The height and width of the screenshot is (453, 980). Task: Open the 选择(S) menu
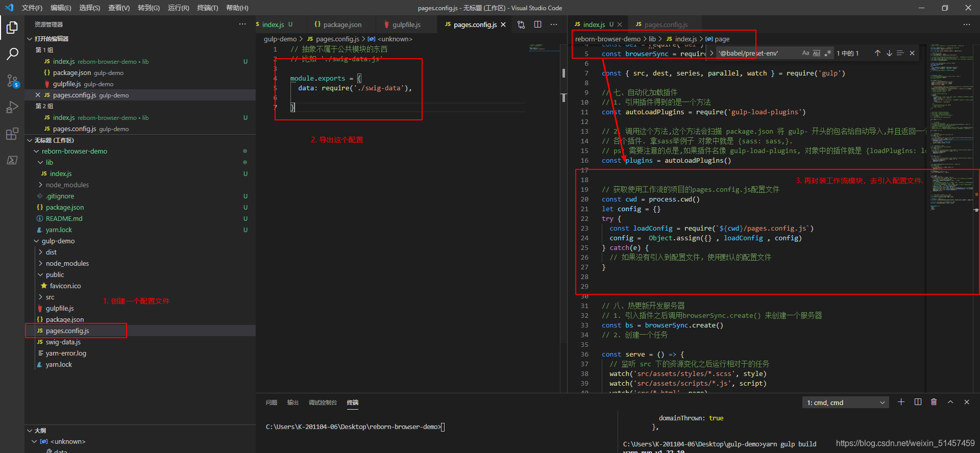click(90, 8)
